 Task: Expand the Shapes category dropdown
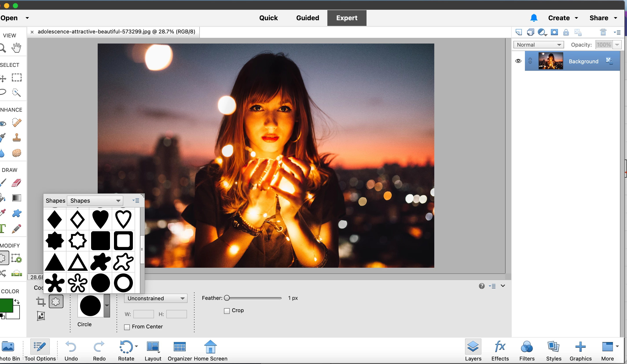(95, 201)
